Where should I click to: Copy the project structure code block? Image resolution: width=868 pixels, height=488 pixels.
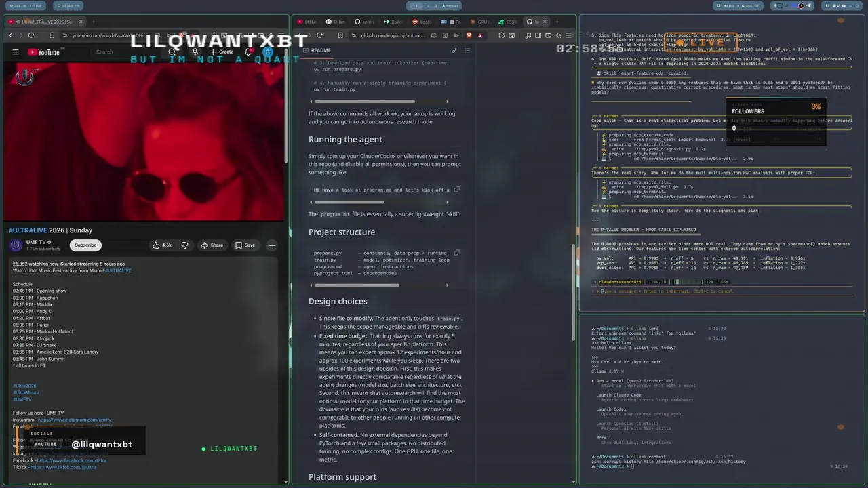pos(456,253)
